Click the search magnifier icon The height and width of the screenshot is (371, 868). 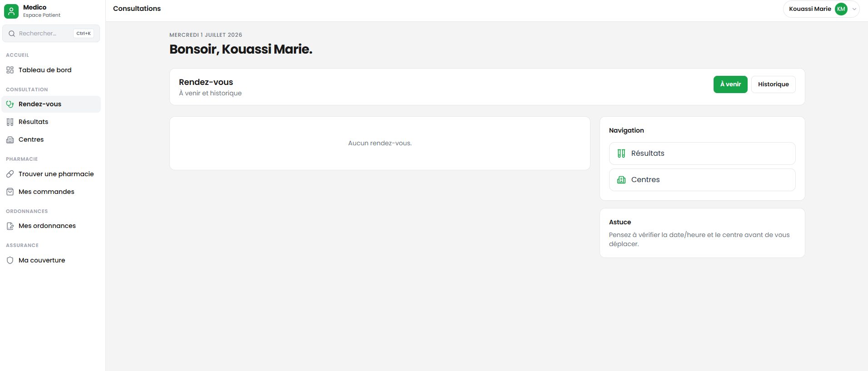tap(12, 34)
